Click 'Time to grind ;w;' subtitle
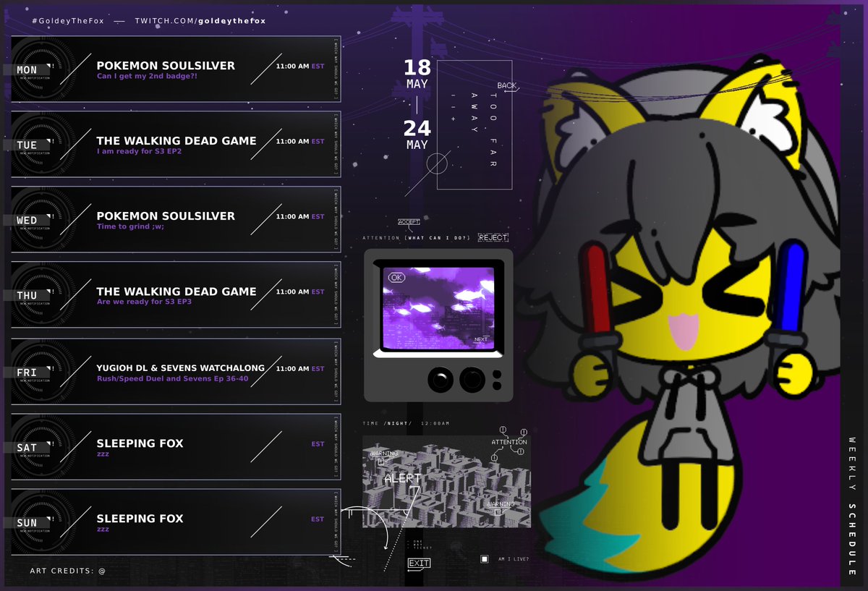 point(131,226)
